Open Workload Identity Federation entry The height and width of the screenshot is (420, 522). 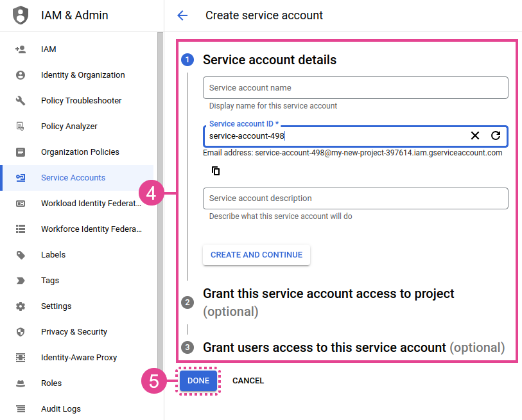tap(77, 203)
